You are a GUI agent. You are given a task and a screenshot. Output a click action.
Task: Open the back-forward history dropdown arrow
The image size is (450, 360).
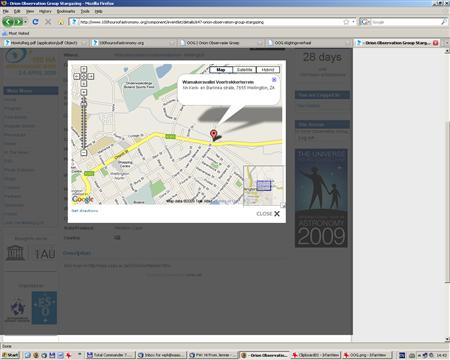pos(25,22)
